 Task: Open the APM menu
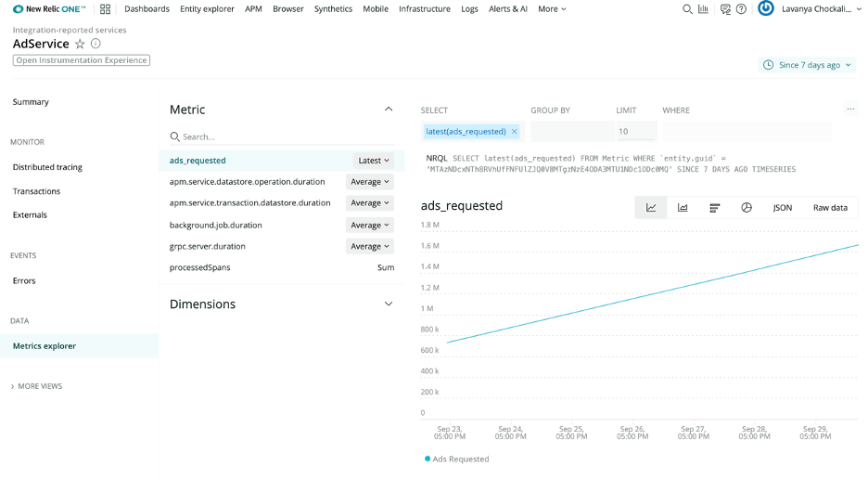pos(253,9)
